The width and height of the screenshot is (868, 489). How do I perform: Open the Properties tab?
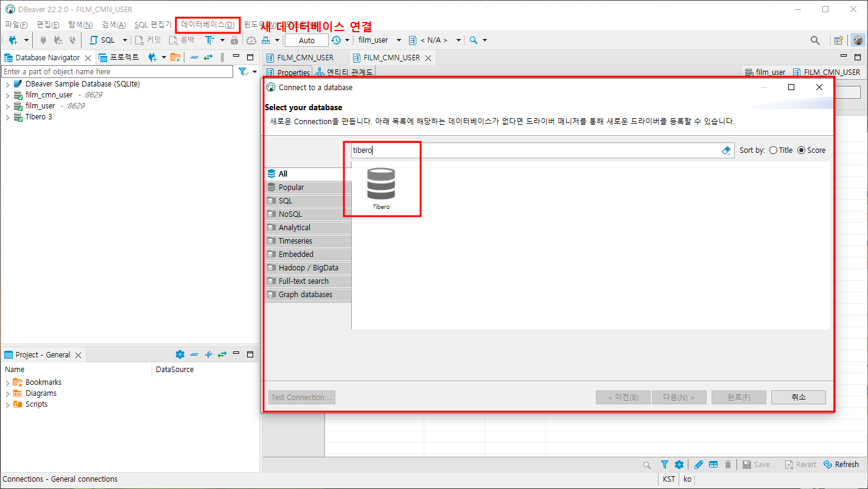tap(289, 72)
